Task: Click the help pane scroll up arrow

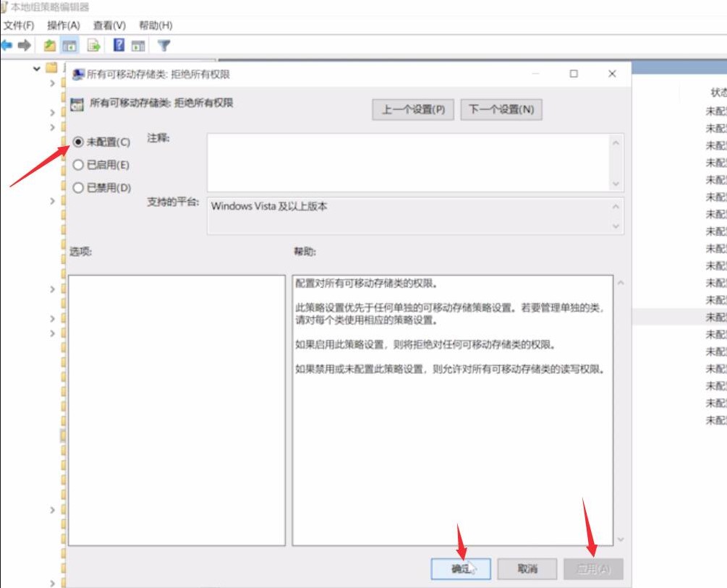Action: [621, 282]
